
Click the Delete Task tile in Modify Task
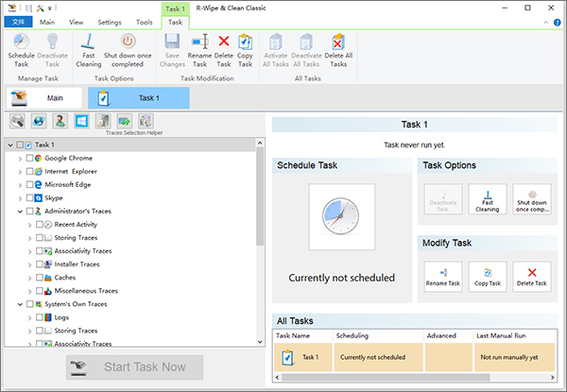pos(531,277)
